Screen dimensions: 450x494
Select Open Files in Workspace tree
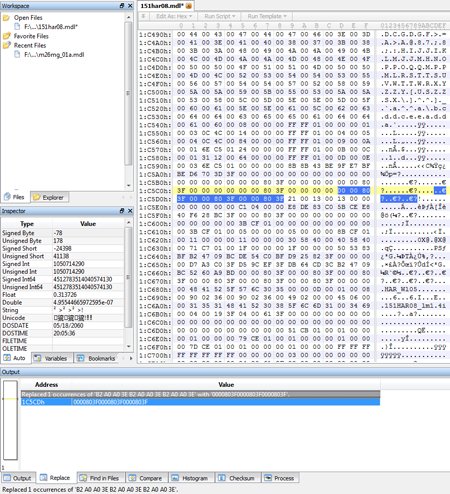[28, 18]
